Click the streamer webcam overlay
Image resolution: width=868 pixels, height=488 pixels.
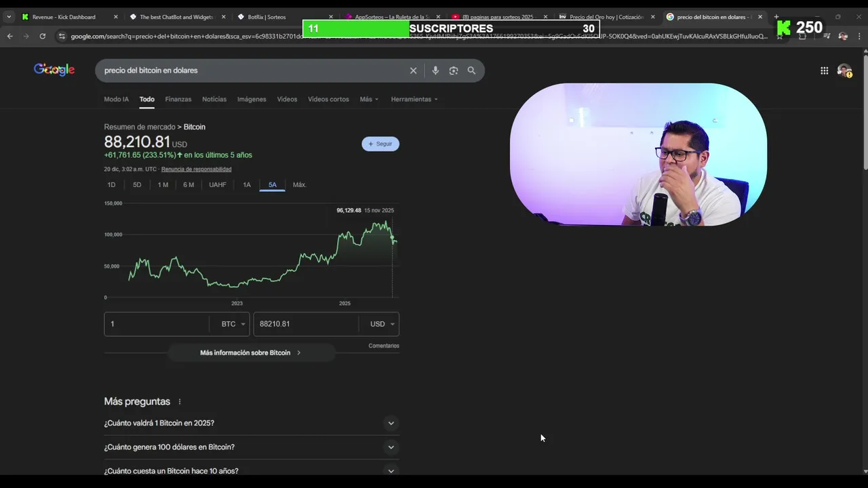[638, 155]
